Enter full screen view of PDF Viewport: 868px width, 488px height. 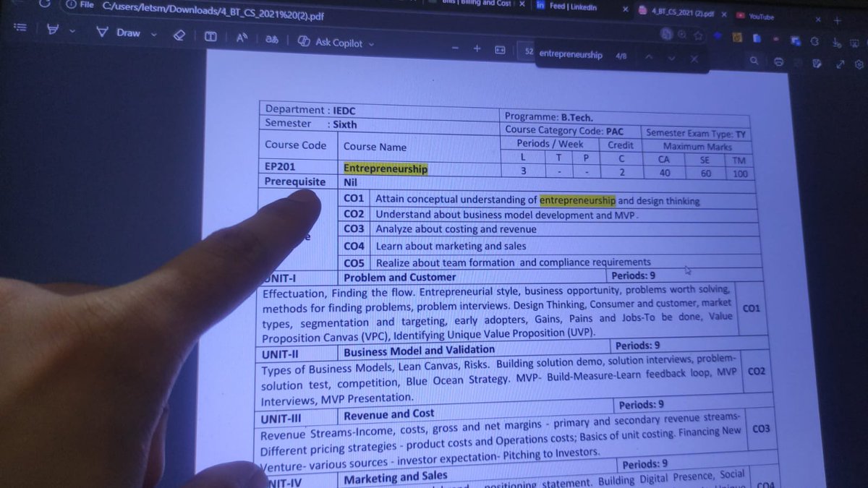pyautogui.click(x=840, y=64)
